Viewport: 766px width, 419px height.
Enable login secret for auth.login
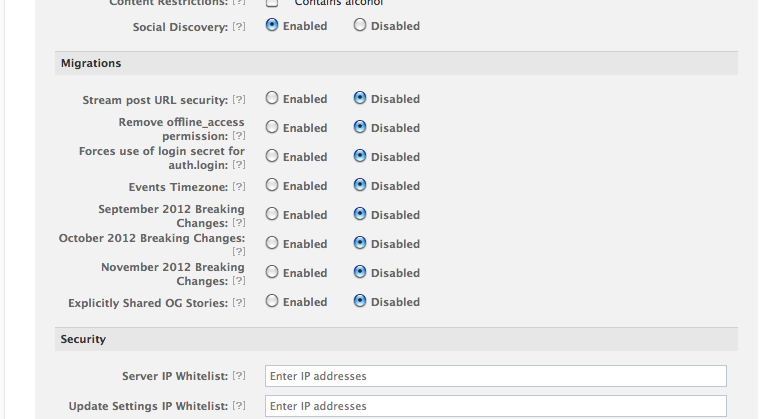pyautogui.click(x=272, y=156)
